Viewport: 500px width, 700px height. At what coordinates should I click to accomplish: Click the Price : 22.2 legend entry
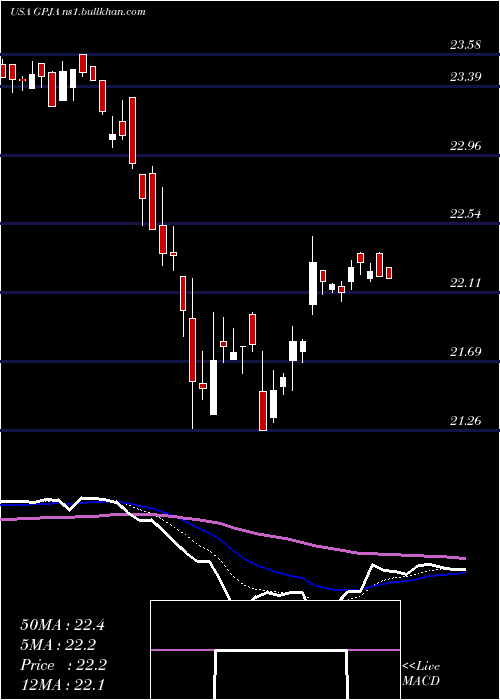point(63,665)
